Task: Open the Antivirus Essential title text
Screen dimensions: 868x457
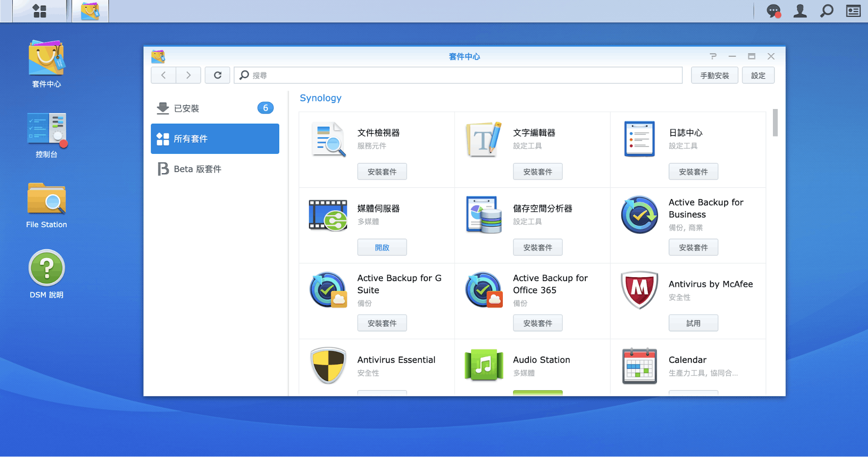Action: (396, 360)
